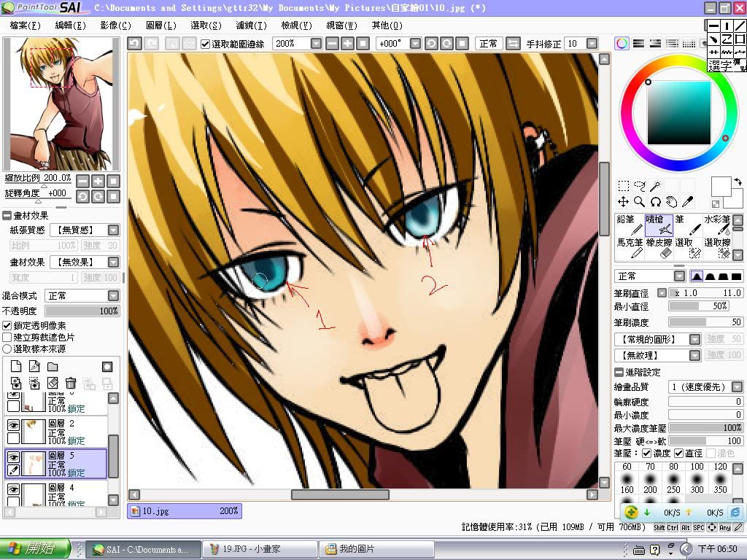The image size is (747, 560).
Task: Click the 正常 button in the toolbar
Action: point(488,43)
